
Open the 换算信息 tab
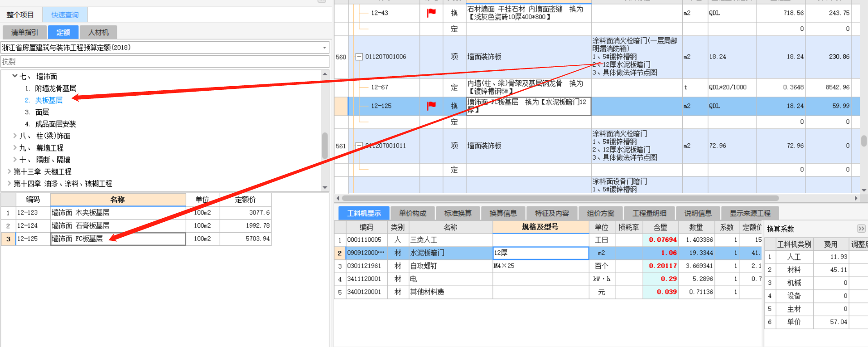(x=503, y=213)
